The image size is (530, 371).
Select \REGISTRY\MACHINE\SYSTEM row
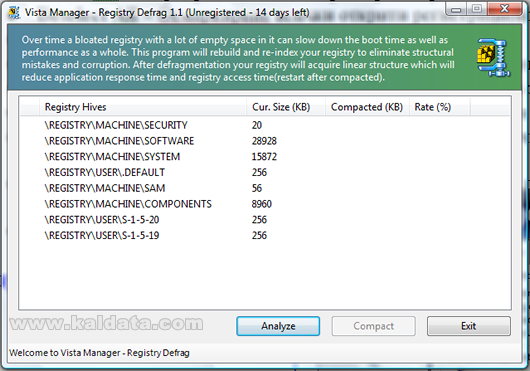coord(265,157)
